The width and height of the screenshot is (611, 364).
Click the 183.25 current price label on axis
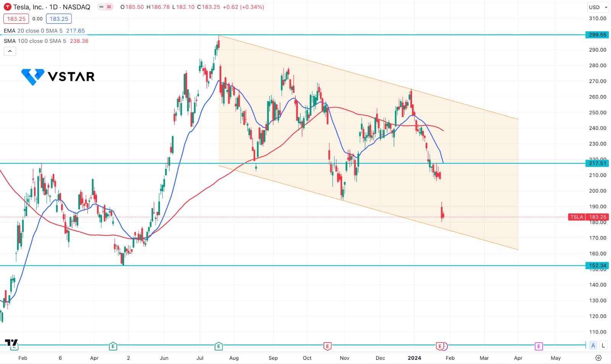click(x=597, y=217)
